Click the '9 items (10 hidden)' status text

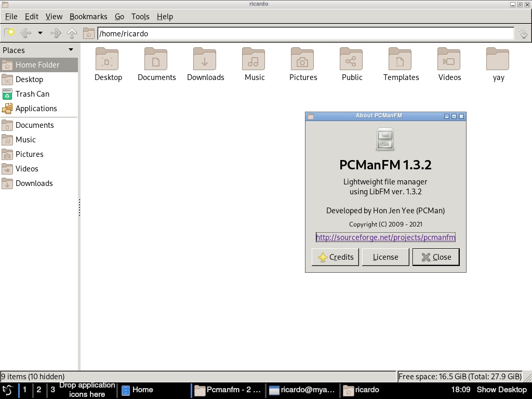click(33, 376)
